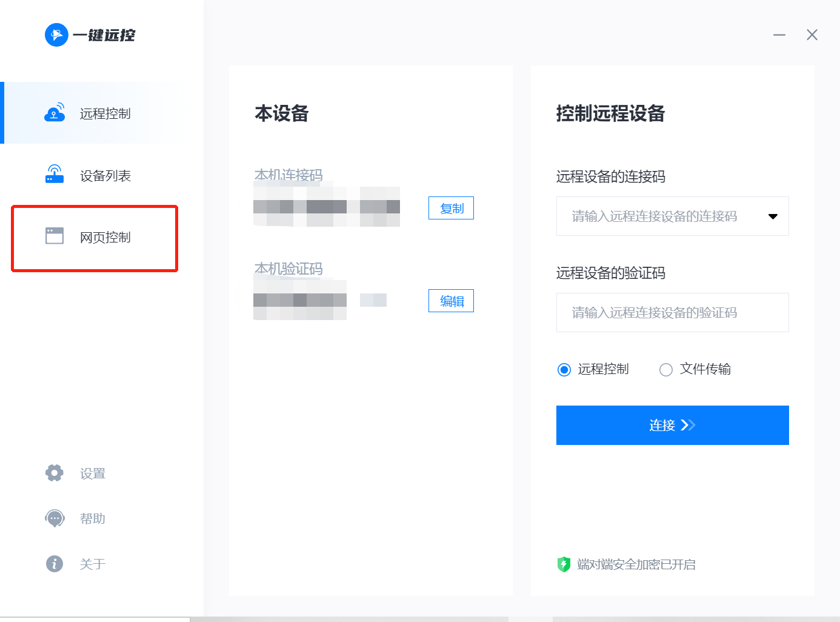The width and height of the screenshot is (840, 622).
Task: Click the 帮助 headset icon
Action: point(55,518)
